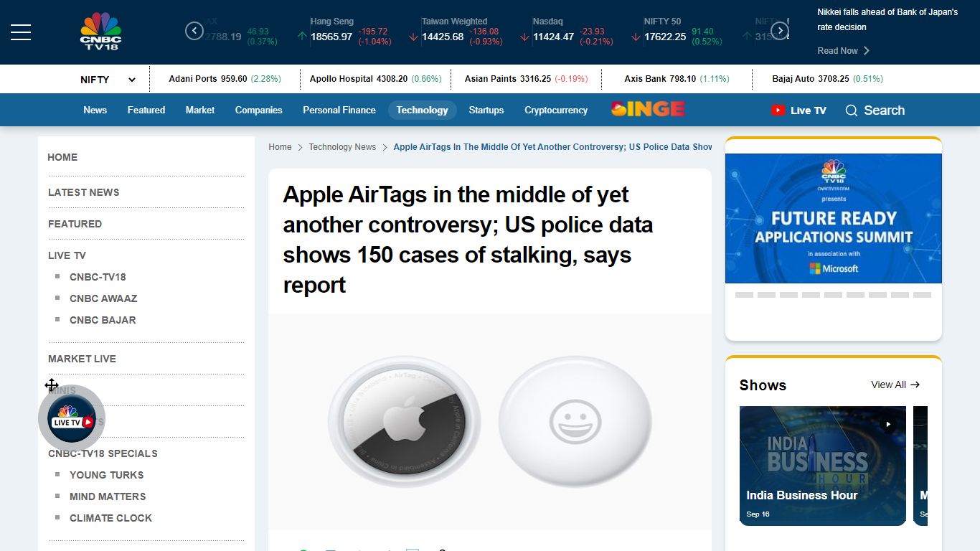The image size is (980, 551).
Task: Open Search with magnifier icon
Action: tap(875, 110)
